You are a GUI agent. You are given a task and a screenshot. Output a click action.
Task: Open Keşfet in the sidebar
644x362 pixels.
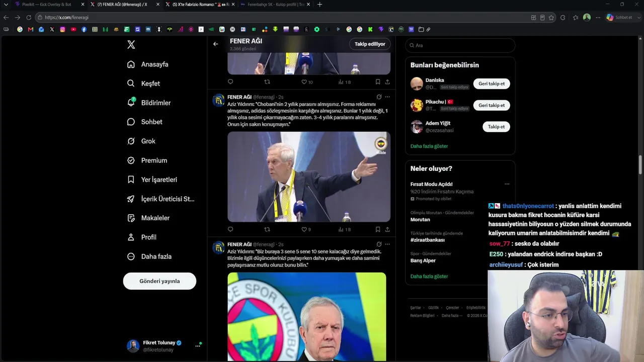(x=144, y=83)
